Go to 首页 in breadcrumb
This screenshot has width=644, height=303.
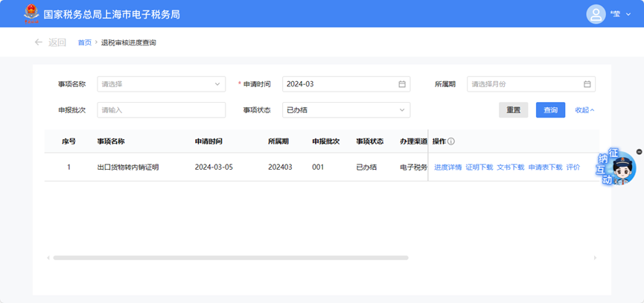pos(85,42)
